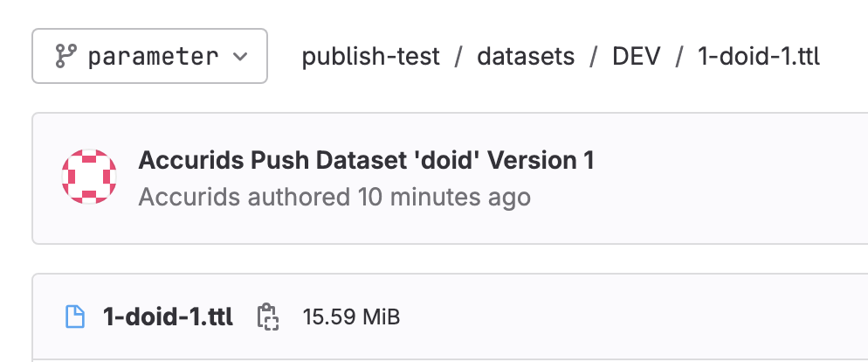Viewport: 868px width, 362px height.
Task: Select the 1-doid-1.ttl breadcrumb item
Action: [759, 57]
